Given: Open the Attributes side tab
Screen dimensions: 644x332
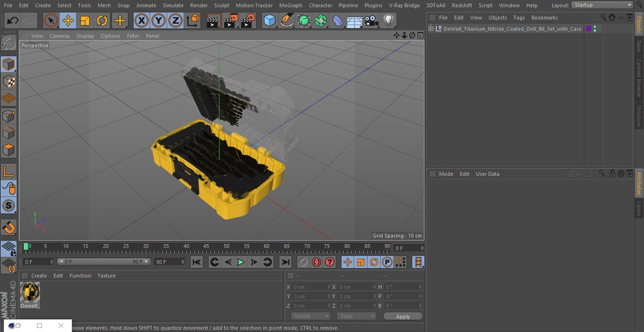Looking at the screenshot, I should (x=639, y=183).
